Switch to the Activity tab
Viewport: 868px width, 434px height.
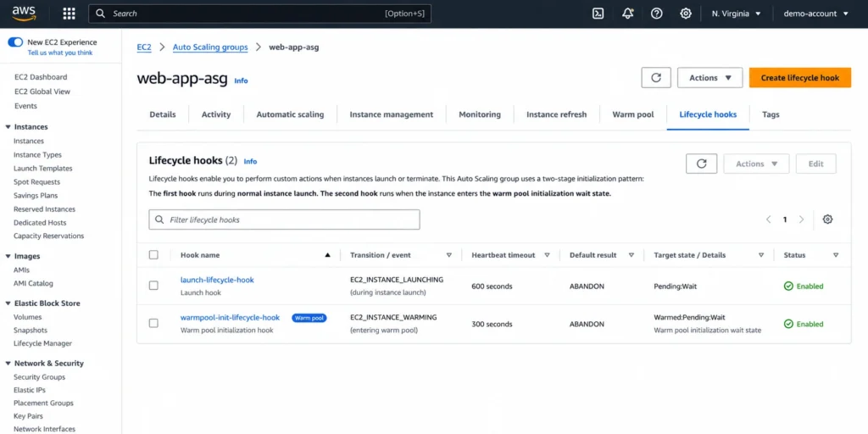tap(216, 114)
